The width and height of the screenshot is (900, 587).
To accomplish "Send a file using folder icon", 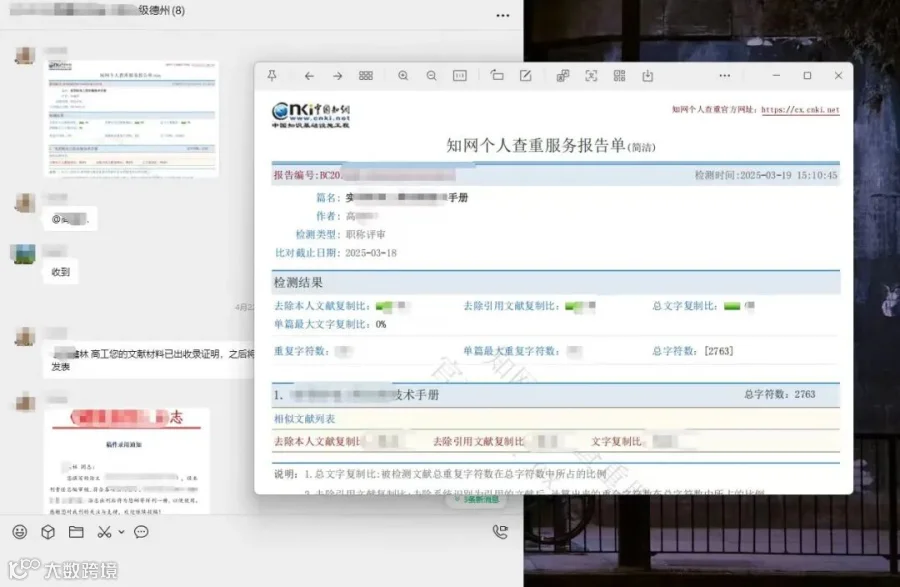I will tap(76, 532).
